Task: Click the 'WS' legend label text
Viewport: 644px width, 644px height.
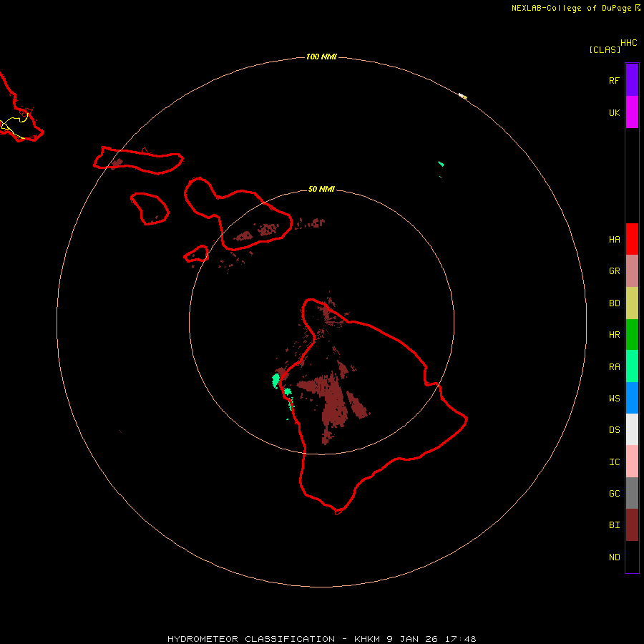Action: pos(614,399)
